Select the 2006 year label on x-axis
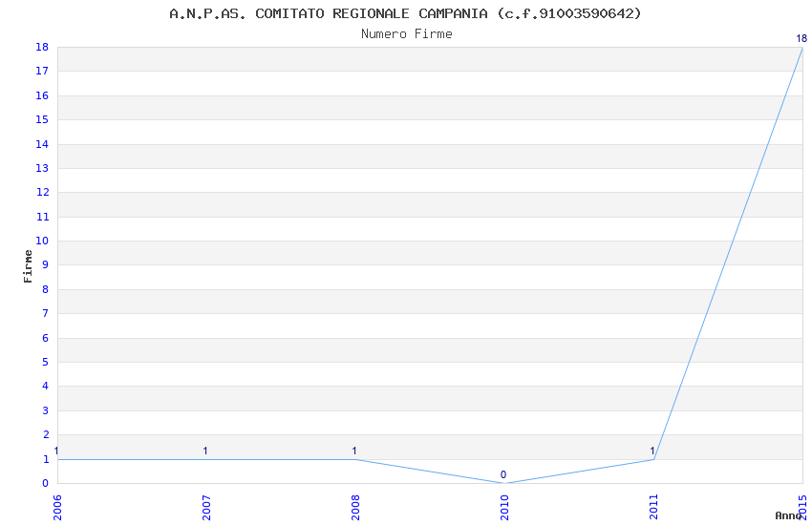This screenshot has width=812, height=525. (x=57, y=508)
